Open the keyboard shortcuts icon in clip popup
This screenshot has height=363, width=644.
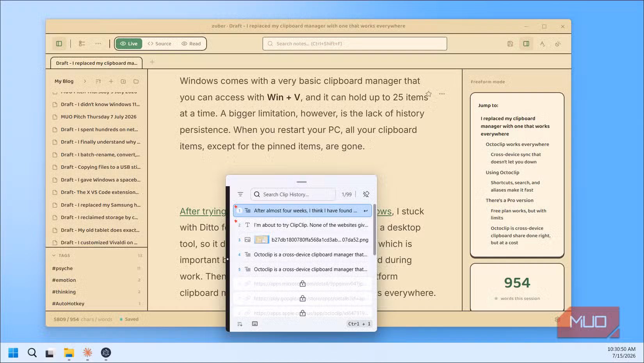tap(255, 324)
